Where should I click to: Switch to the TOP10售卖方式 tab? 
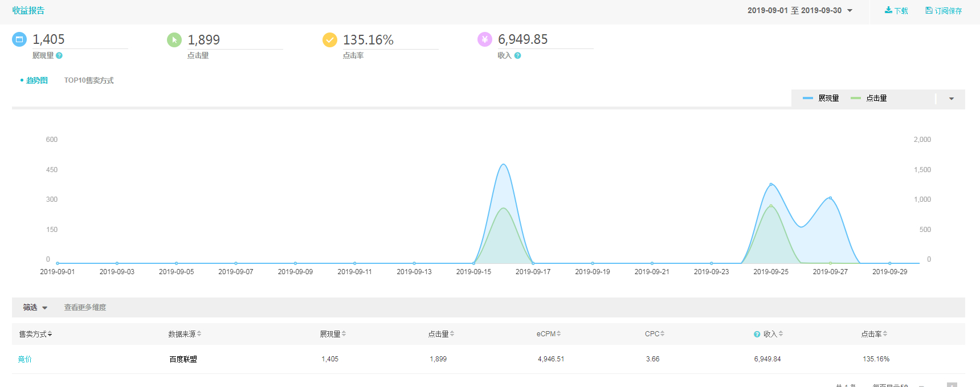pos(89,80)
